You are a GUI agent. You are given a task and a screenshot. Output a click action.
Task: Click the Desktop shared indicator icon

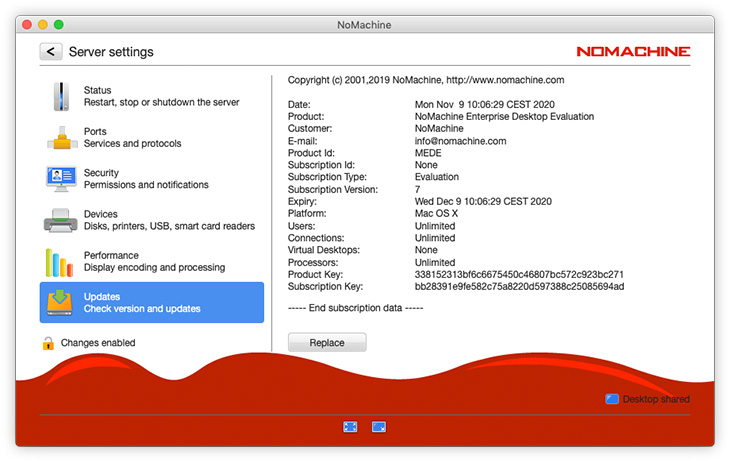point(612,399)
